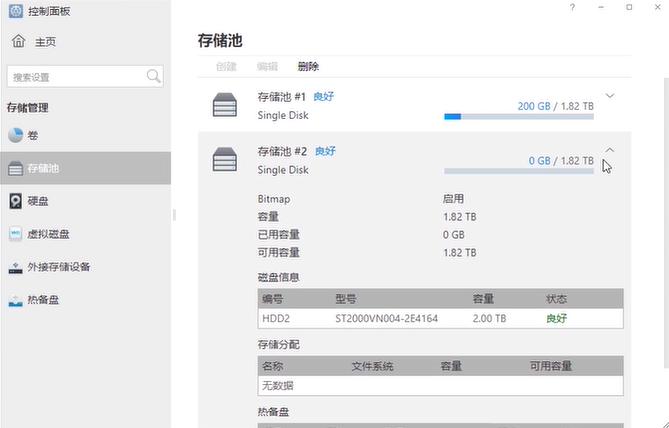The width and height of the screenshot is (669, 428).
Task: Click the 搜索设置 search field
Action: click(75, 77)
